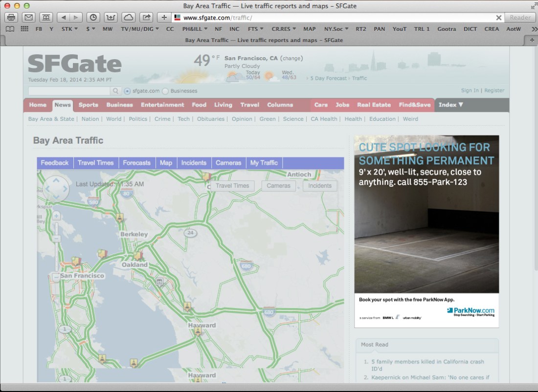Screen dimensions: 538x392
Task: Click the Sign In link
Action: click(470, 90)
